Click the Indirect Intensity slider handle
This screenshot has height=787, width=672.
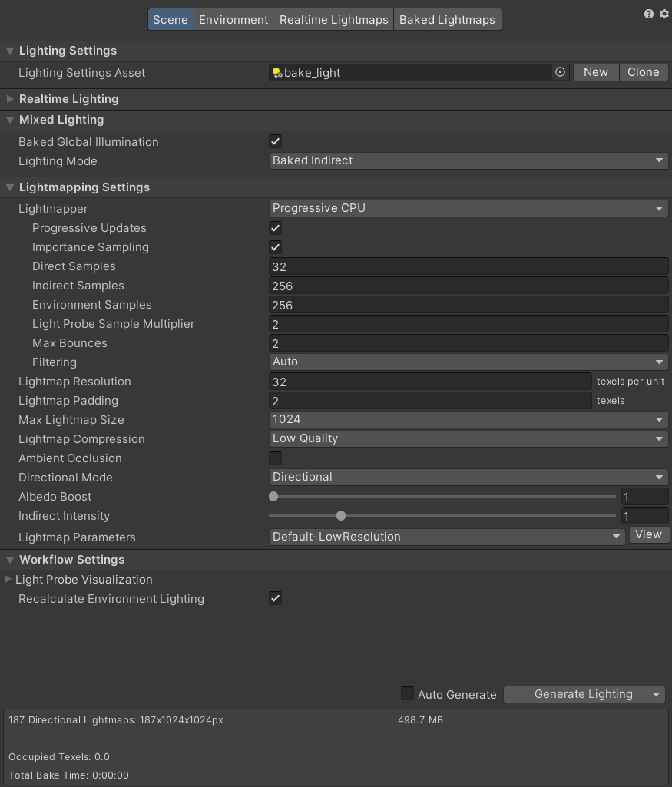pos(341,515)
